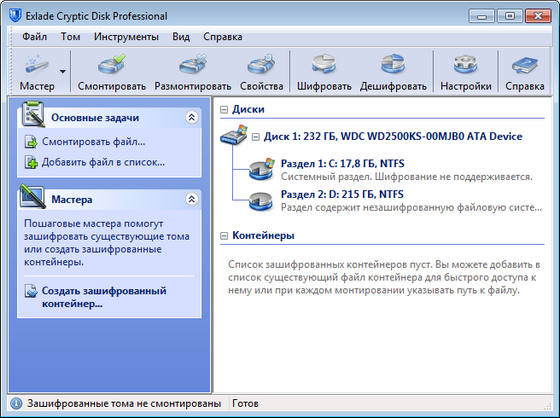This screenshot has width=560, height=418.
Task: Click the Мастера panel title
Action: click(72, 199)
